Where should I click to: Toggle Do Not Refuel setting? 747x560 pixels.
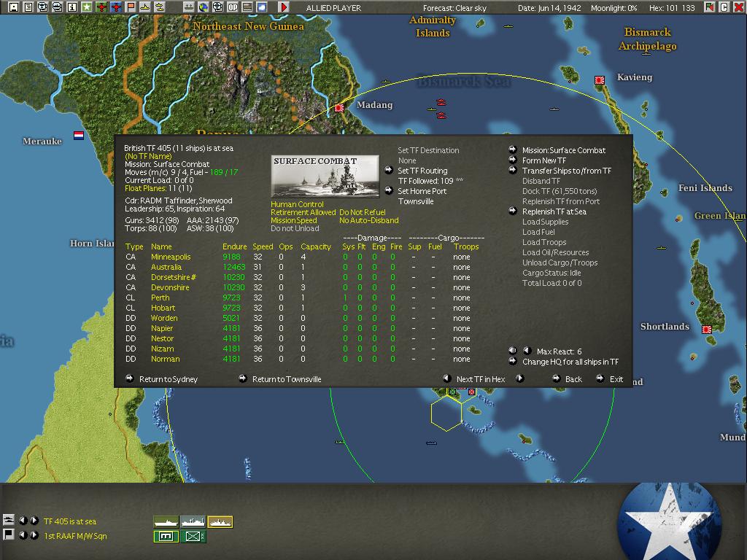362,212
